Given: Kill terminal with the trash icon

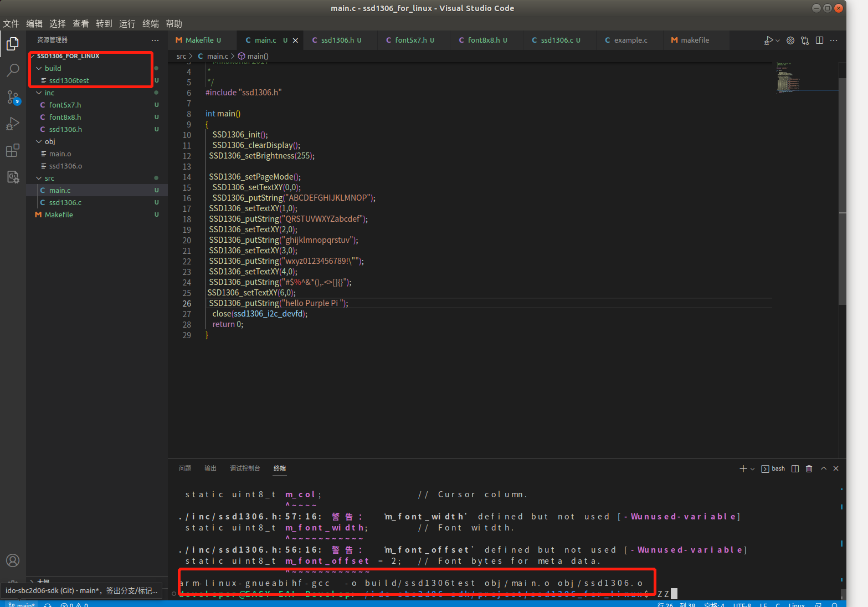Looking at the screenshot, I should click(x=809, y=468).
